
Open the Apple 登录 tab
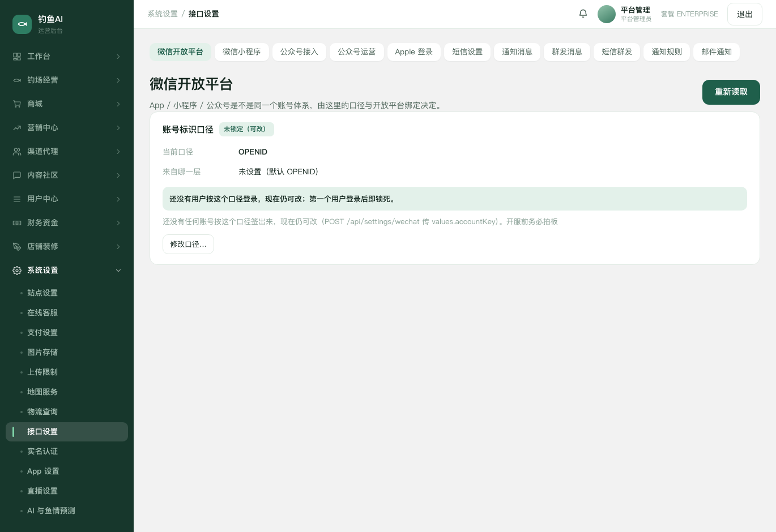[414, 52]
